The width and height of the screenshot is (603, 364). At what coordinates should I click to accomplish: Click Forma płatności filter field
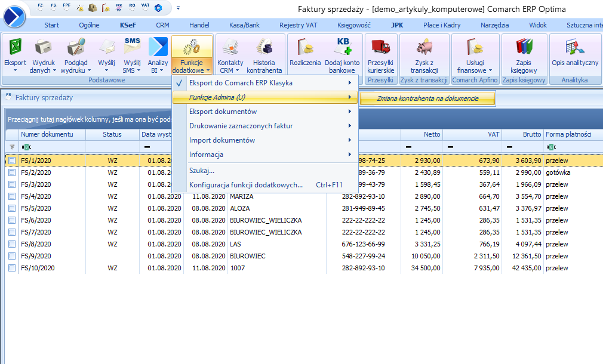click(573, 147)
